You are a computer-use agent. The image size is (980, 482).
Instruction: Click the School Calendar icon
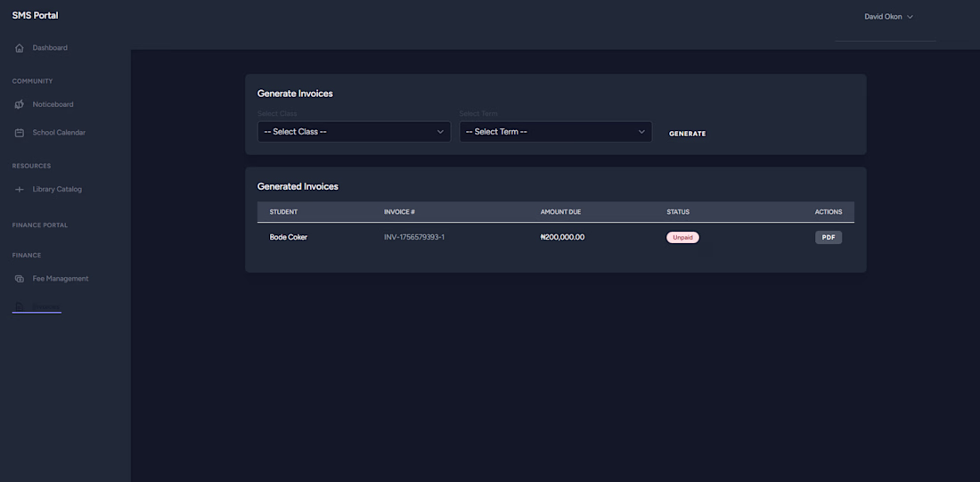20,133
